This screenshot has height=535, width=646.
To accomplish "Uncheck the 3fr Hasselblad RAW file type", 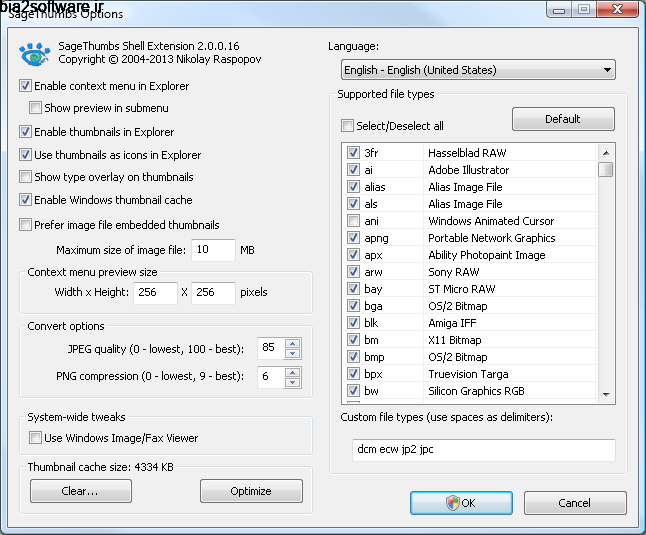I will point(353,152).
